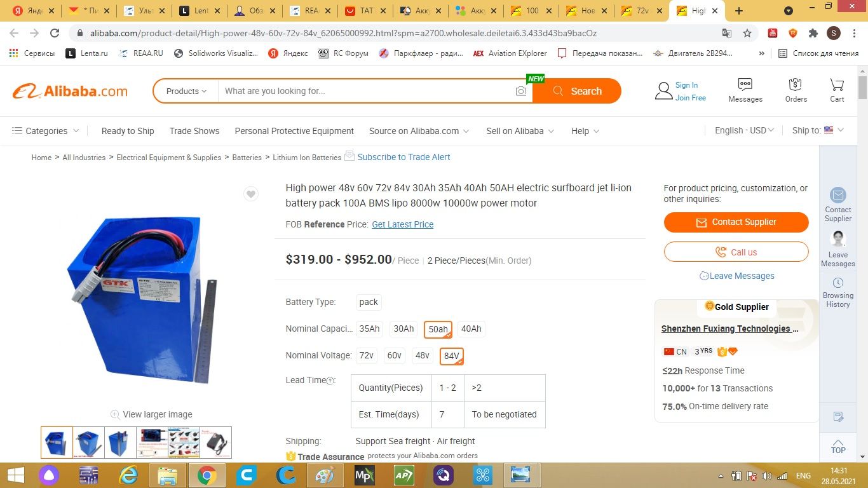Image resolution: width=868 pixels, height=488 pixels.
Task: Choose the 35Ah capacity option
Action: pyautogui.click(x=369, y=329)
